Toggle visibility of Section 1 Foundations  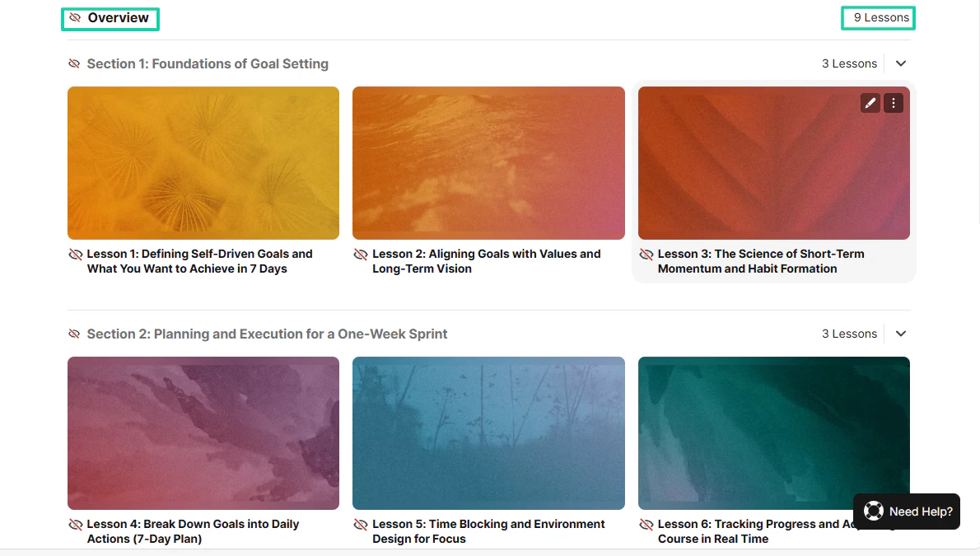74,63
